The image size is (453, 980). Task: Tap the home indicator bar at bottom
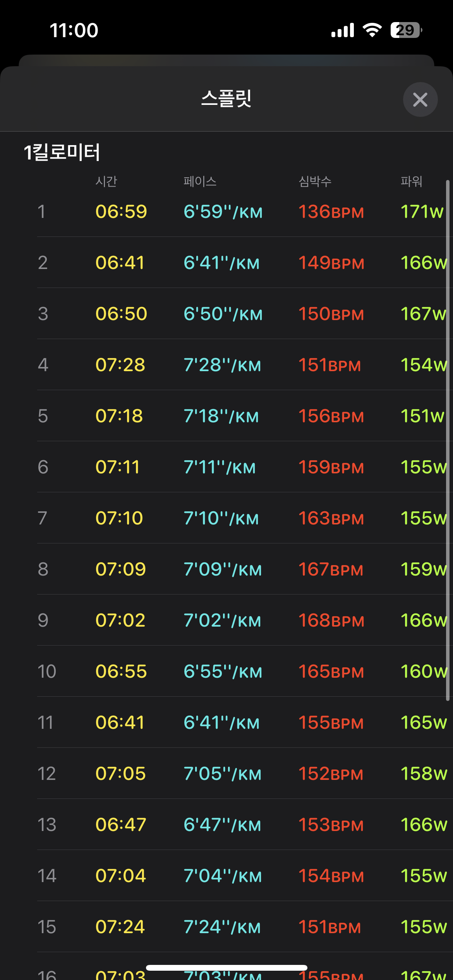(x=226, y=968)
